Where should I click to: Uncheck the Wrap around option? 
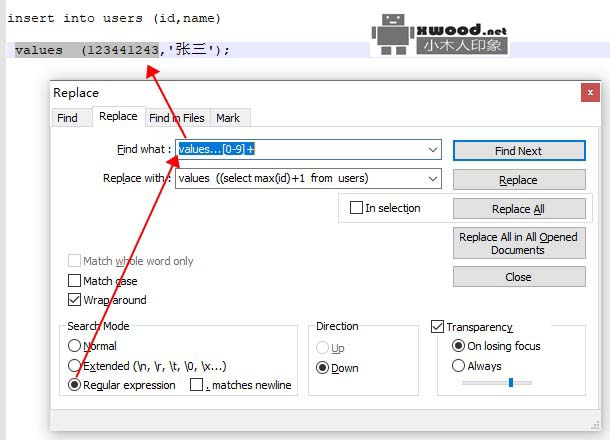[74, 299]
